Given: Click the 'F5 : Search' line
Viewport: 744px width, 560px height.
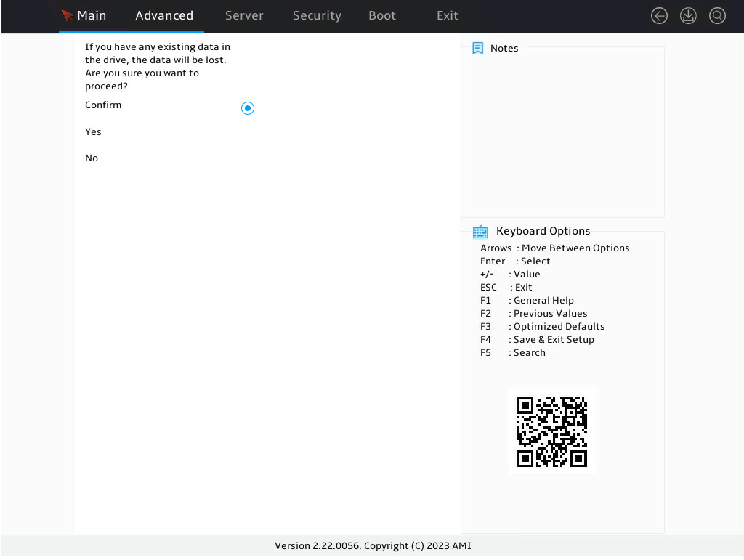Looking at the screenshot, I should [513, 353].
